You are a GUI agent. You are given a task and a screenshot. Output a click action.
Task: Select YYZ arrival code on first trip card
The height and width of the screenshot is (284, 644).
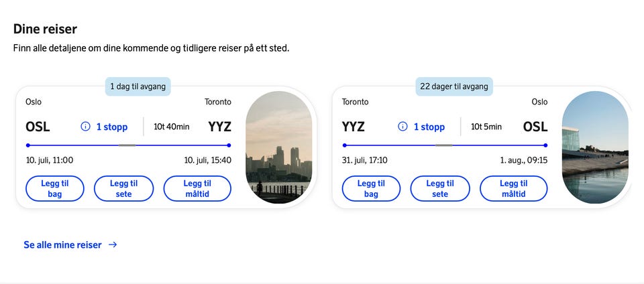(219, 127)
